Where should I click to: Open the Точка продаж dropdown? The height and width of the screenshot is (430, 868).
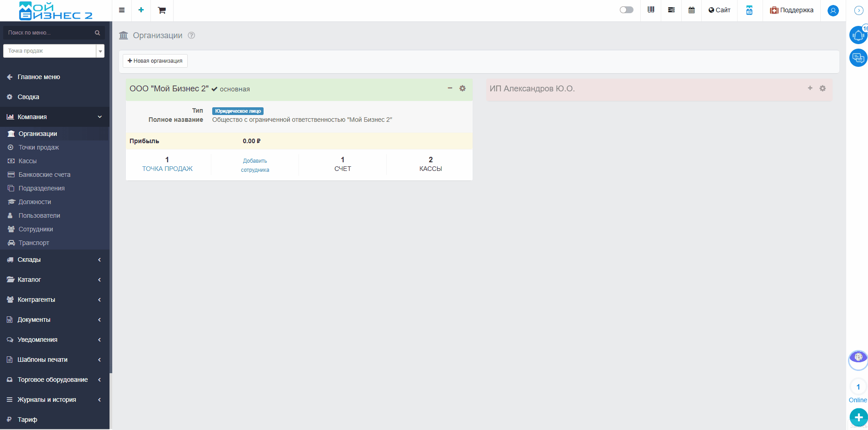pos(54,51)
